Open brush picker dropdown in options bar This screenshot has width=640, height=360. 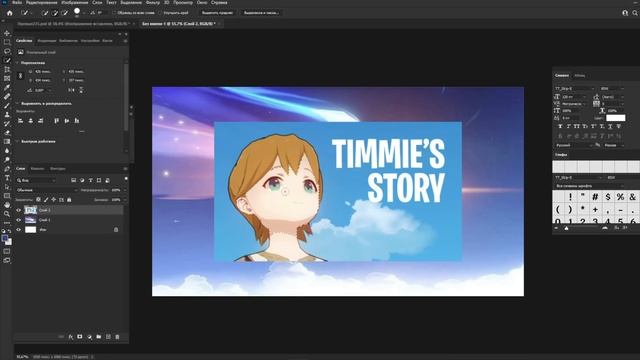[84, 13]
